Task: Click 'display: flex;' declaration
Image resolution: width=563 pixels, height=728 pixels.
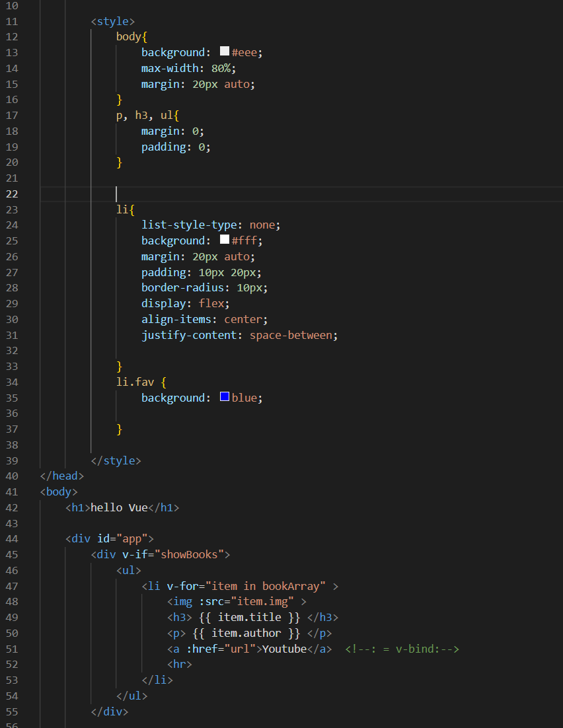Action: [x=185, y=304]
